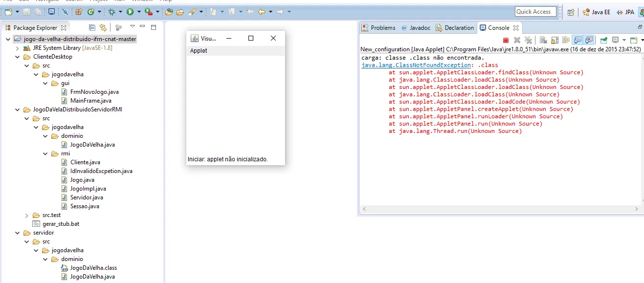Screen dimensions: 644x283
Task: Click the Open Type folder icon
Action: point(169,12)
